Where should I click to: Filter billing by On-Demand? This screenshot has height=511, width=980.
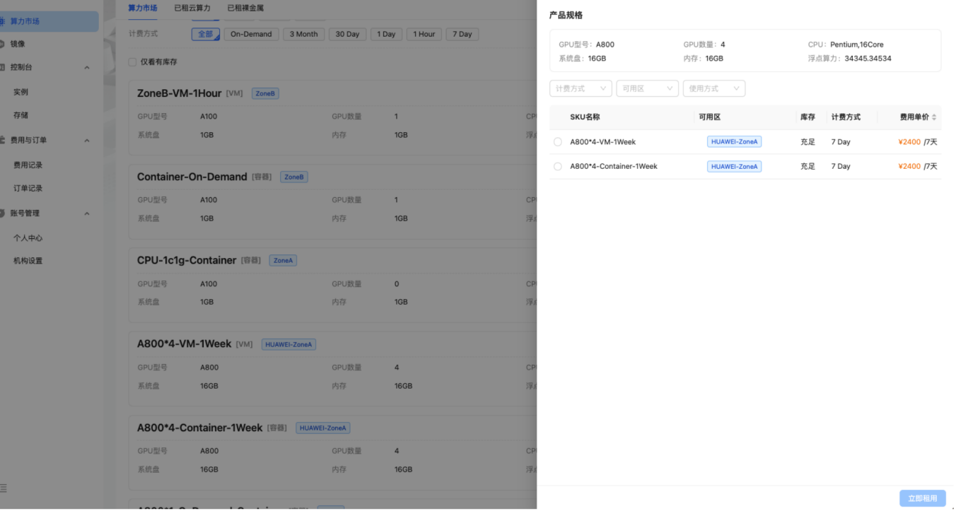tap(251, 34)
